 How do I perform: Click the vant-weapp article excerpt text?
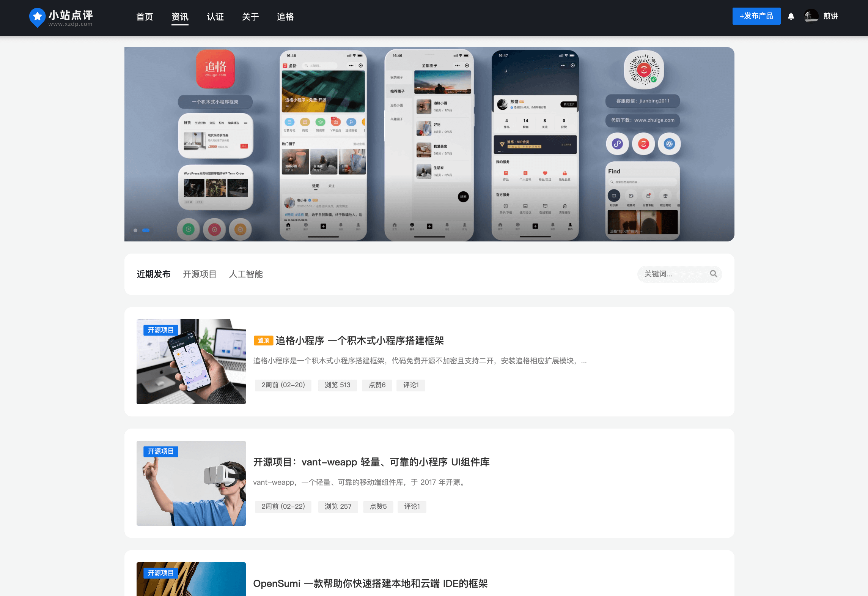tap(360, 482)
